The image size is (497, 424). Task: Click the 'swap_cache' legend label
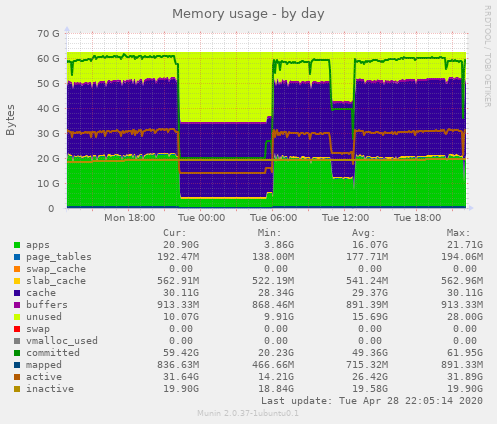pyautogui.click(x=56, y=269)
